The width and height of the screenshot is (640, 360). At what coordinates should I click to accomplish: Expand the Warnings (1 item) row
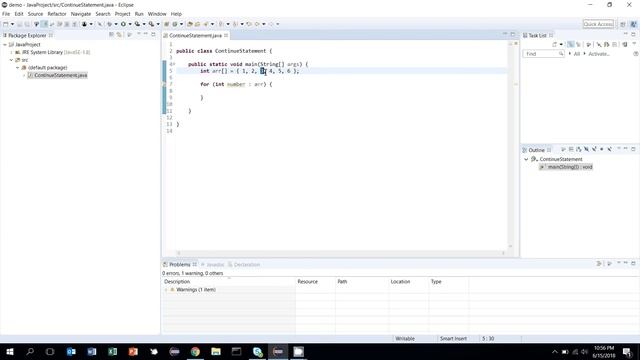click(x=166, y=290)
